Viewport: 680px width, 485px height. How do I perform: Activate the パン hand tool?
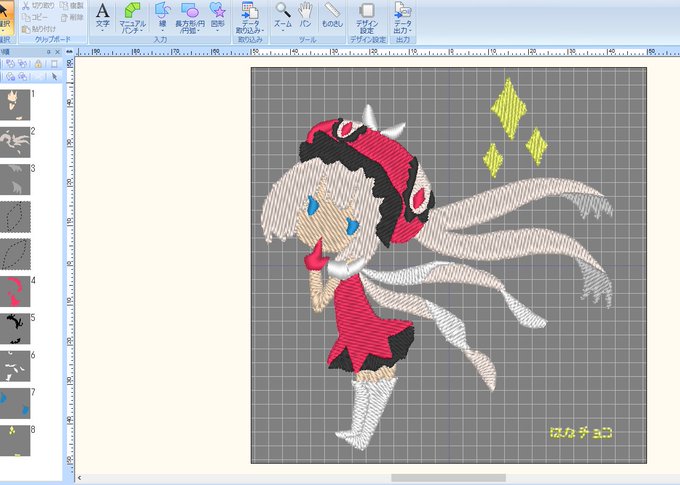point(305,17)
